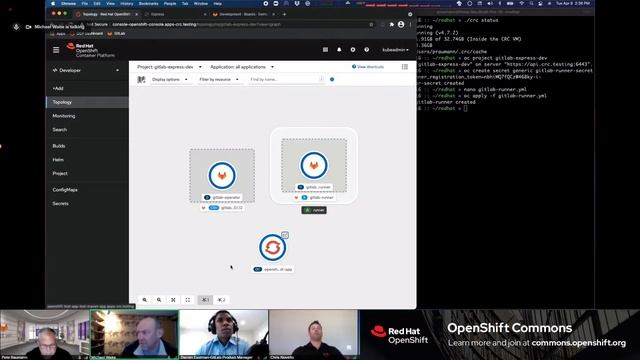Expand the Filter by resource dropdown
The height and width of the screenshot is (360, 640).
pos(219,79)
